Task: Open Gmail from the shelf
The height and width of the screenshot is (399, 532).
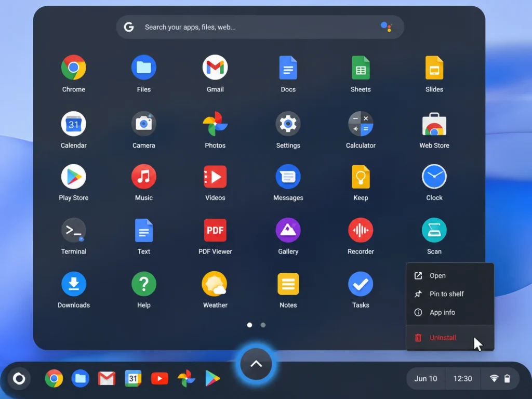Action: [x=107, y=378]
